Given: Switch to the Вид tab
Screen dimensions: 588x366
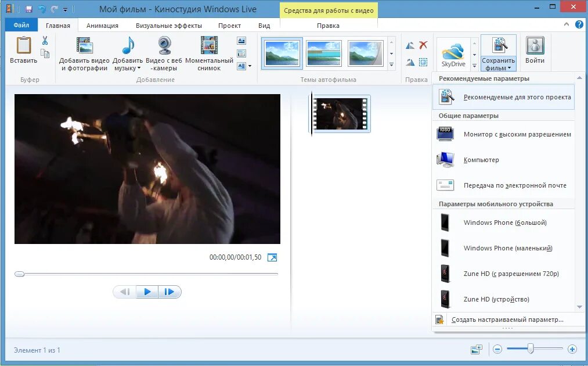Looking at the screenshot, I should (264, 26).
